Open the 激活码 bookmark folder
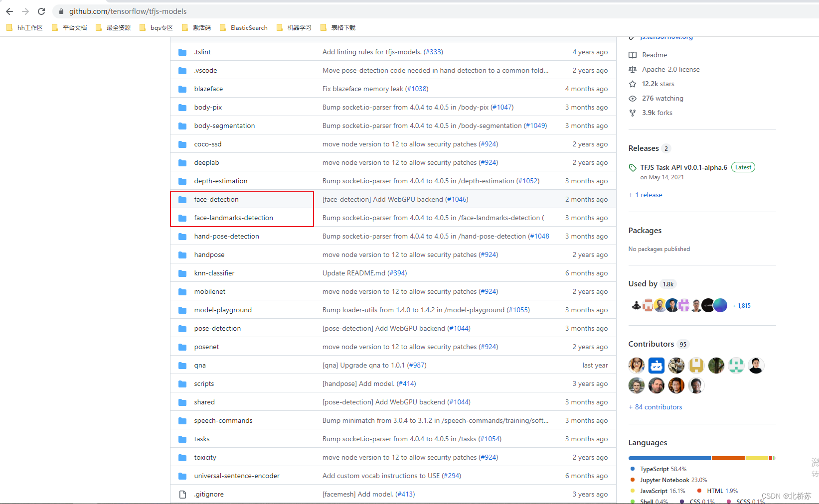This screenshot has height=504, width=819. tap(196, 27)
